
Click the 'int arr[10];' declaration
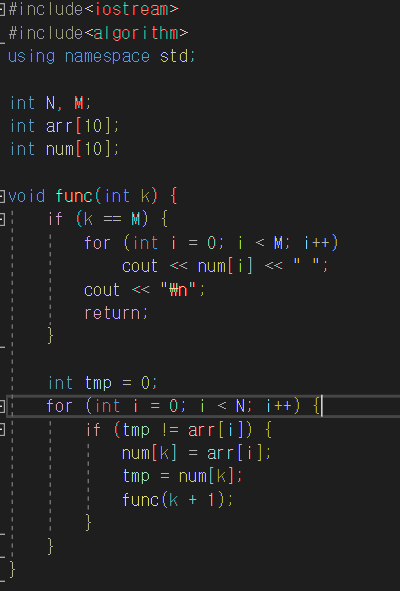[64, 126]
